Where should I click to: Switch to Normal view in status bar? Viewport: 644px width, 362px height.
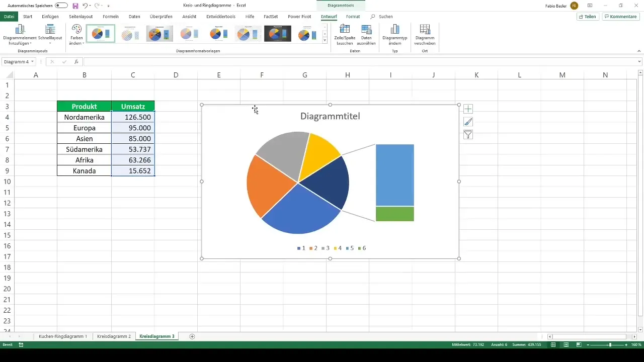[553, 344]
